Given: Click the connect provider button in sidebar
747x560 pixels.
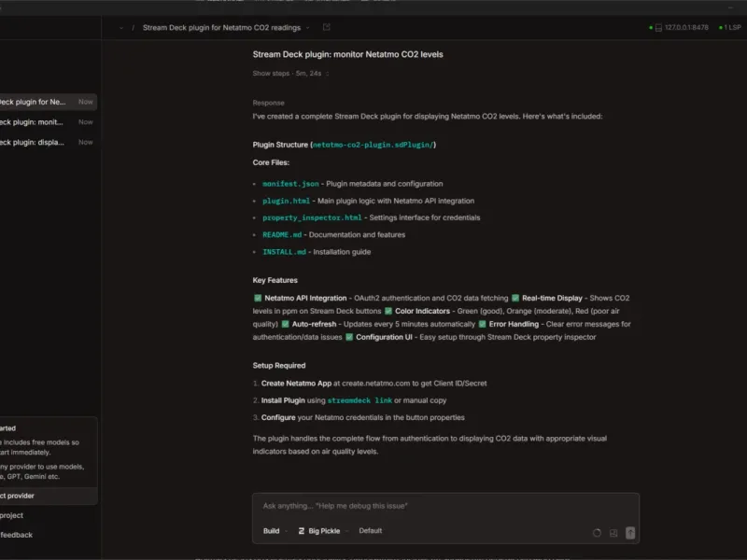Looking at the screenshot, I should 48,496.
